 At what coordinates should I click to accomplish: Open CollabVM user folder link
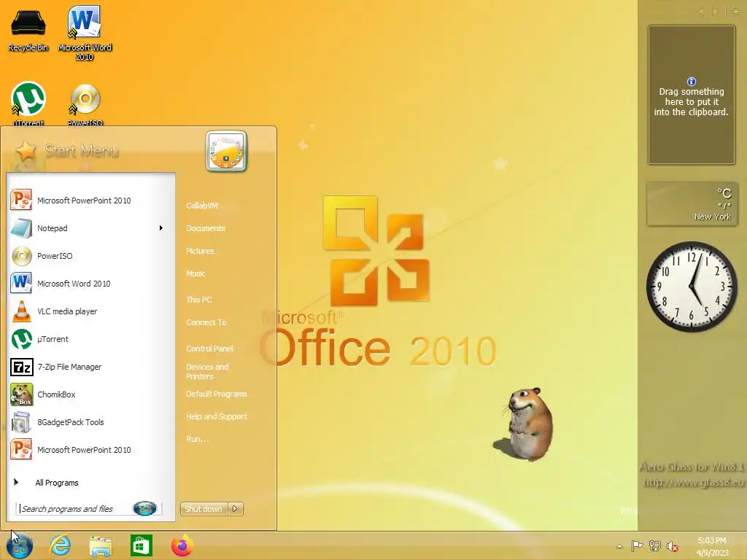tap(202, 205)
